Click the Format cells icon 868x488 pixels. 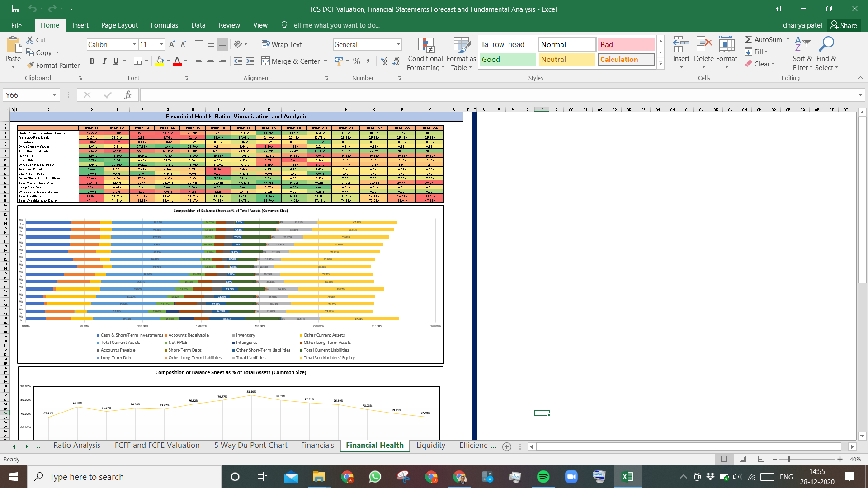[x=726, y=45]
